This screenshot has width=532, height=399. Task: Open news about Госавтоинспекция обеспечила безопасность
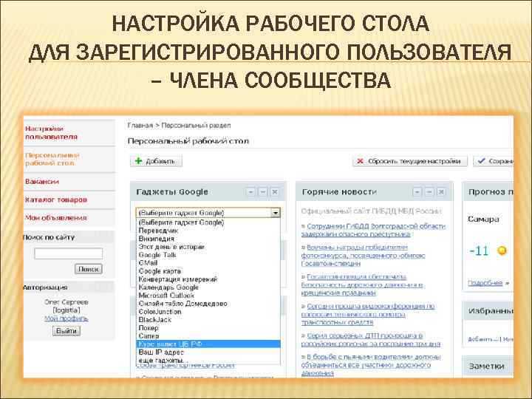tap(362, 284)
